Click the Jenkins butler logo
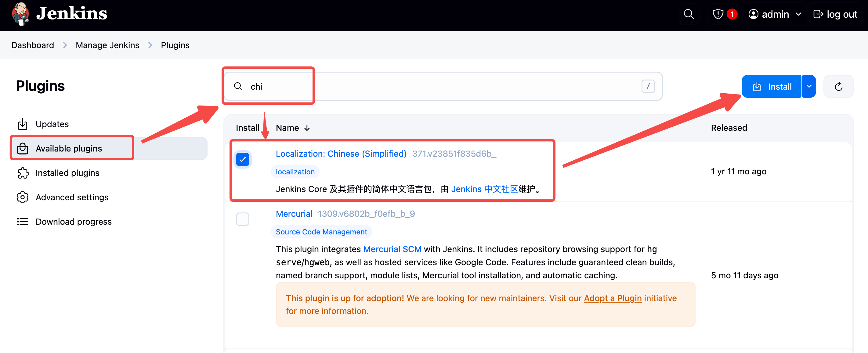The width and height of the screenshot is (868, 353). (x=20, y=14)
